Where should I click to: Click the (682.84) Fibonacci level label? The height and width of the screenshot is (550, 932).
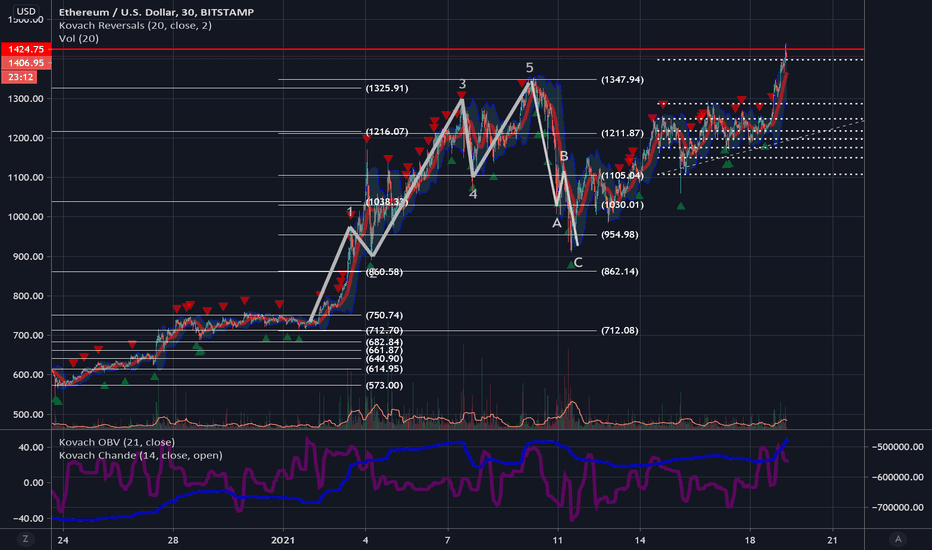click(x=384, y=342)
